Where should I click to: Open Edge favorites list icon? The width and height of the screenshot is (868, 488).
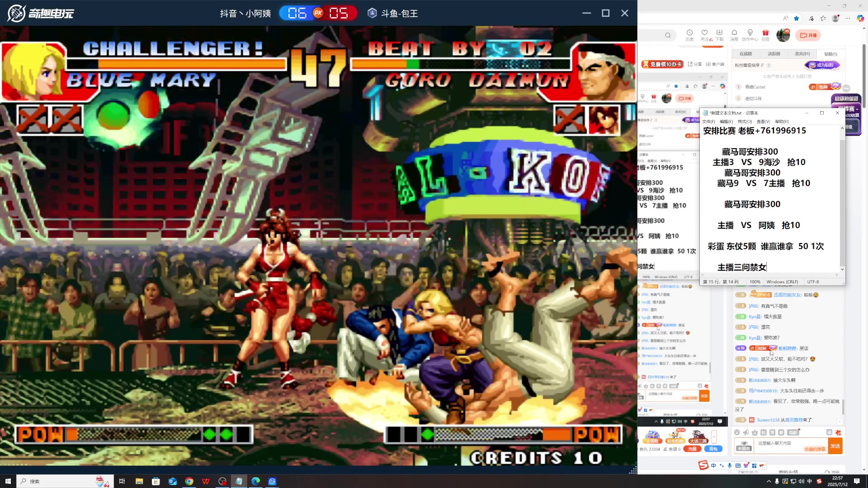(x=823, y=19)
